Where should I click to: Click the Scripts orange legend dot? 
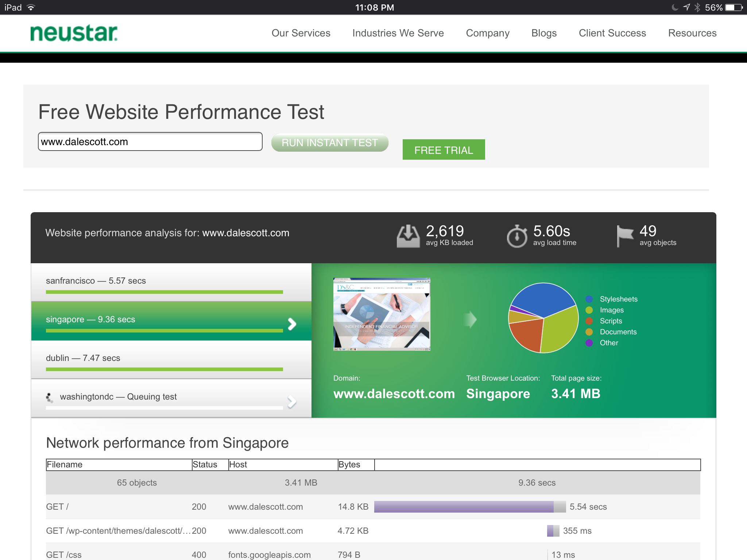pos(589,321)
